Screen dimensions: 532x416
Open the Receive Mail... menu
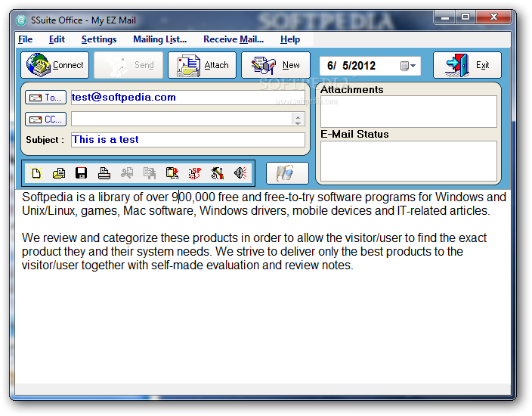(234, 39)
